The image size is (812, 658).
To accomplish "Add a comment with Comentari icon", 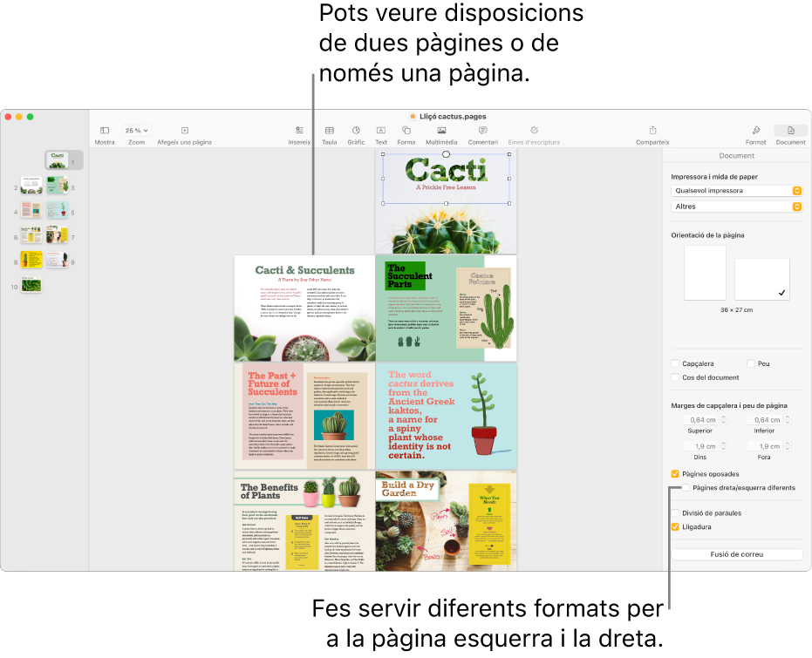I will click(482, 131).
